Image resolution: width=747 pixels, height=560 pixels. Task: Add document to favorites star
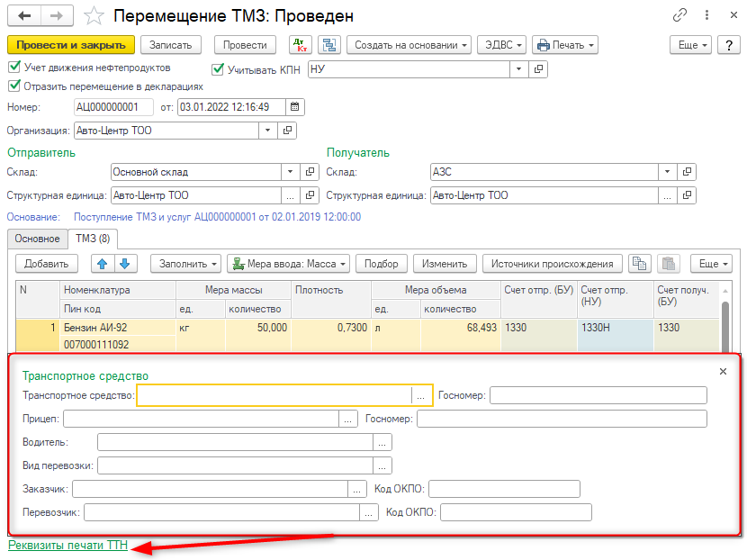94,16
